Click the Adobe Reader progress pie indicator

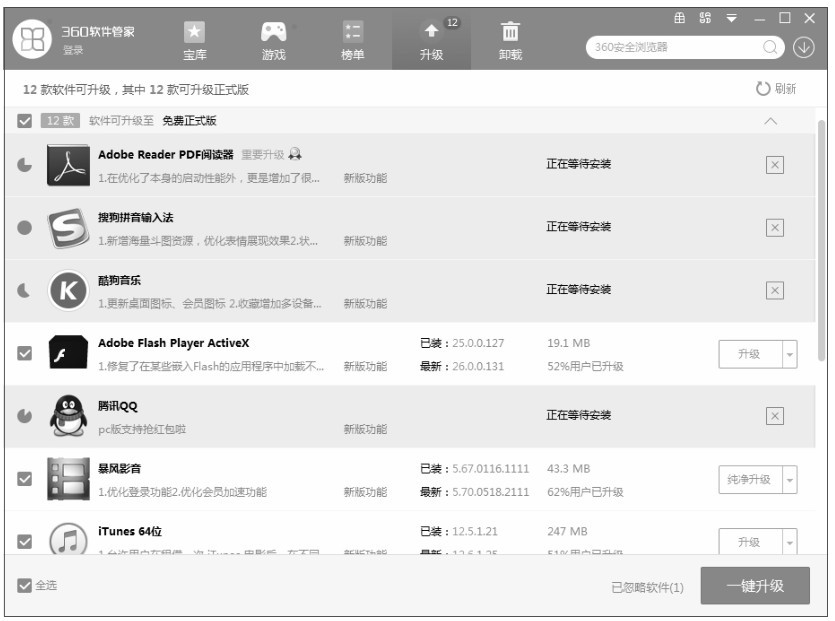[24, 165]
